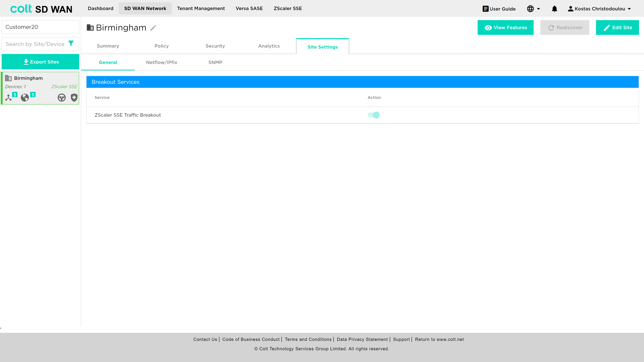Click the Rediscover button
The width and height of the screenshot is (644, 362).
click(x=565, y=27)
